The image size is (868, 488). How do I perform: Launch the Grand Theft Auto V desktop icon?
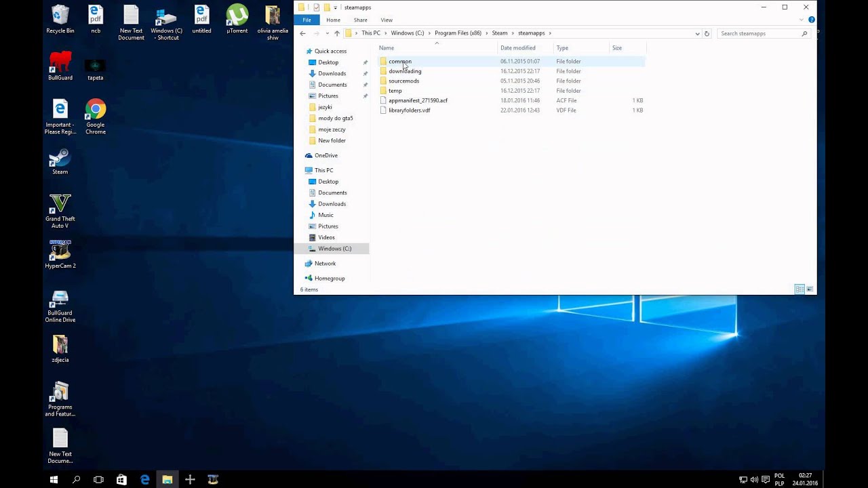[60, 211]
